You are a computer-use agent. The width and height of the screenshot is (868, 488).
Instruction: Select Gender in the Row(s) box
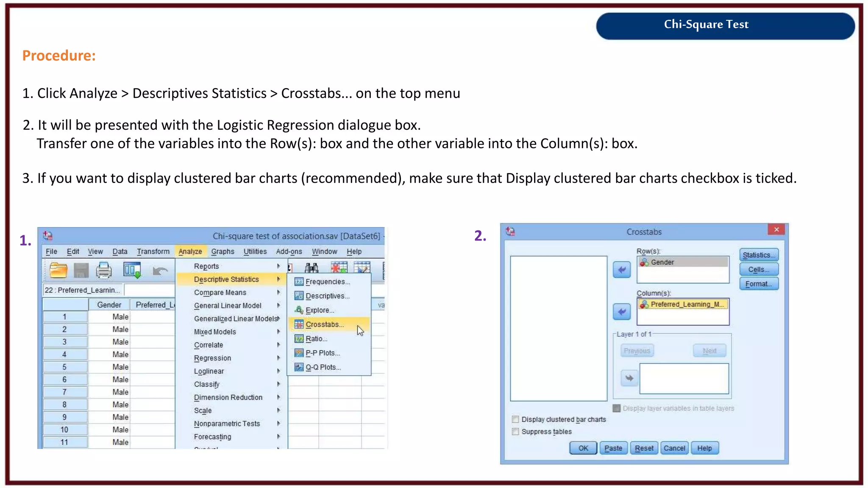point(683,262)
